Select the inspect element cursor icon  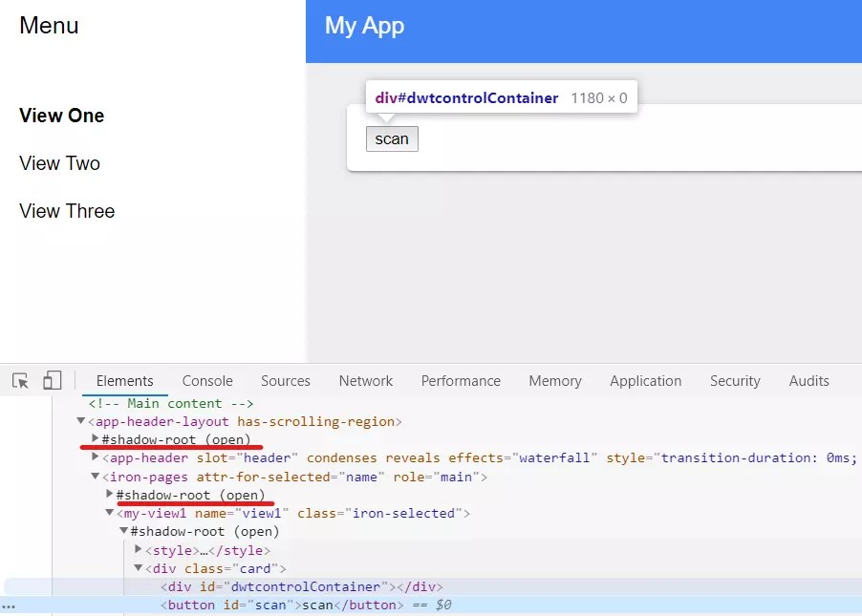(20, 380)
